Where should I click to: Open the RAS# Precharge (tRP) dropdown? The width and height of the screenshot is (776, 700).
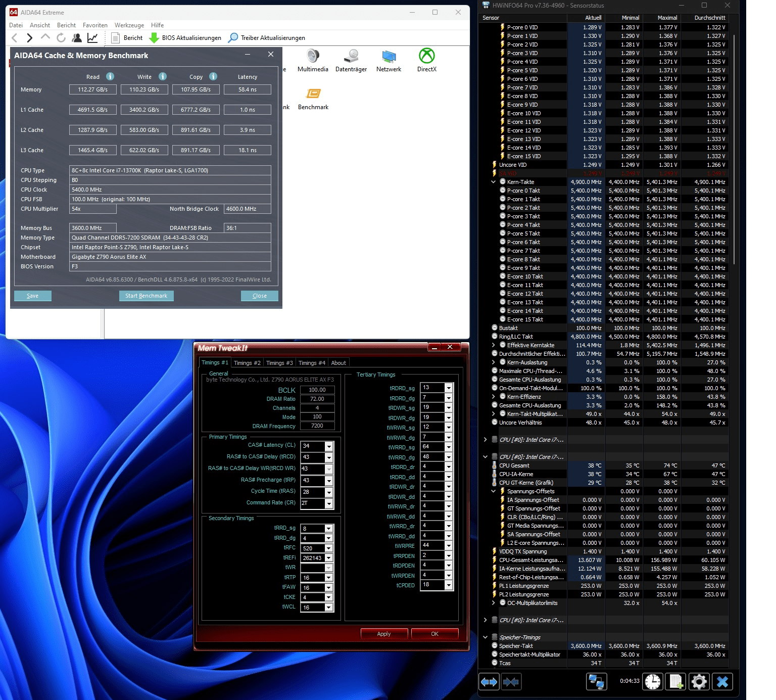329,481
